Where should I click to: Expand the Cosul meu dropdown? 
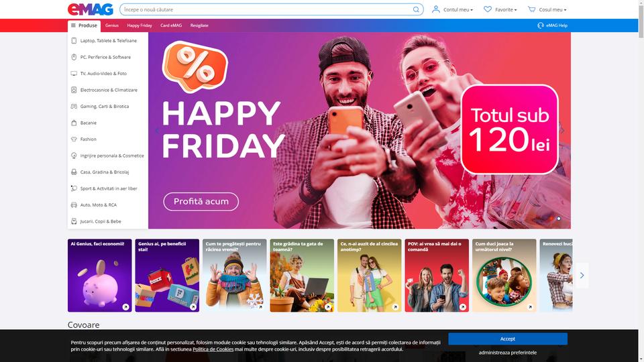(552, 9)
